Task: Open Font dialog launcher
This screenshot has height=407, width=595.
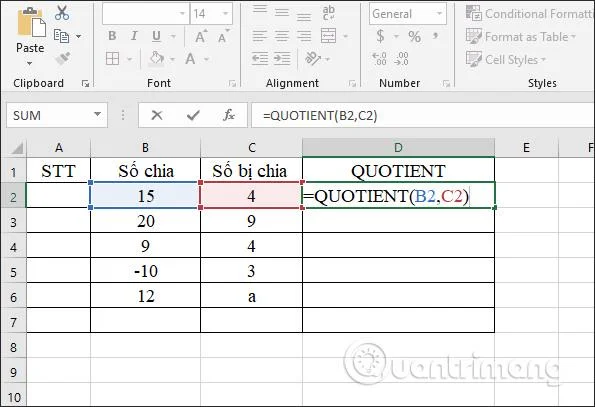Action: coord(232,83)
